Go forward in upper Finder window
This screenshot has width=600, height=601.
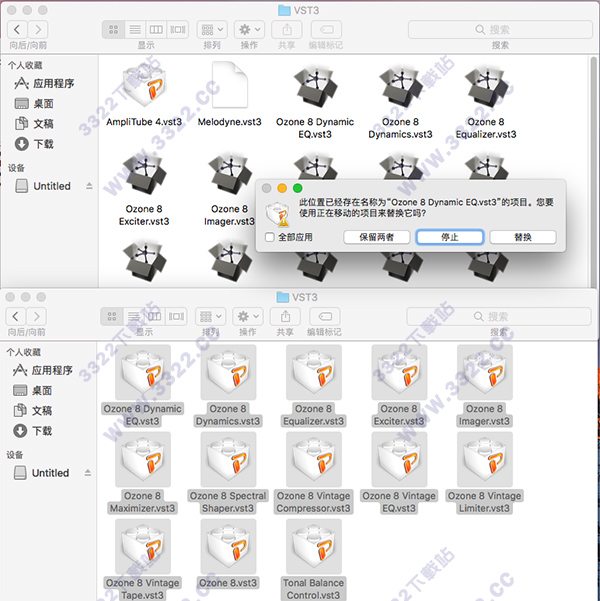[x=38, y=30]
